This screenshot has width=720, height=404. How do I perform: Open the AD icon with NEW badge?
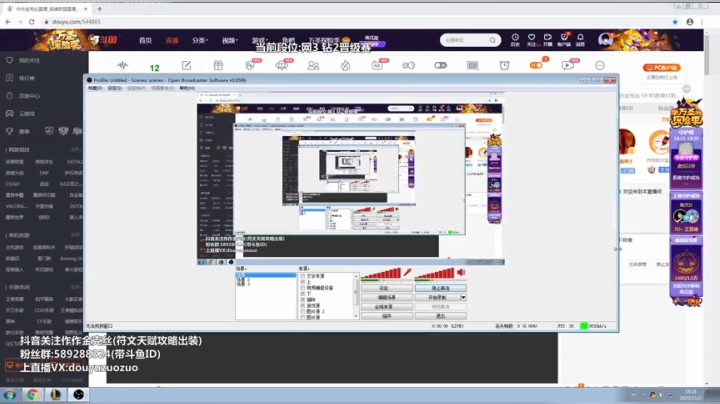coord(377,65)
